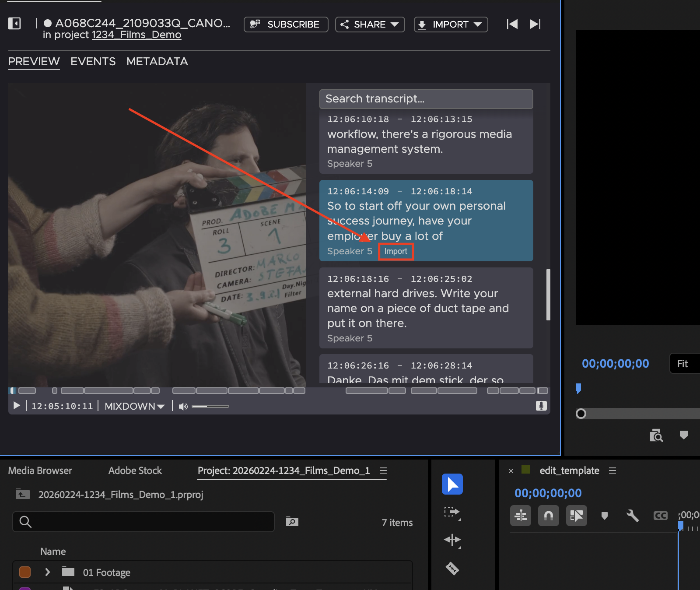Open the IMPORT dropdown menu

click(x=451, y=25)
